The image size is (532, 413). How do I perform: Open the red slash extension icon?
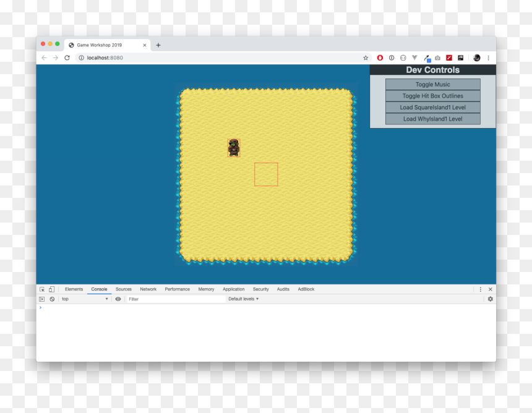pos(449,57)
